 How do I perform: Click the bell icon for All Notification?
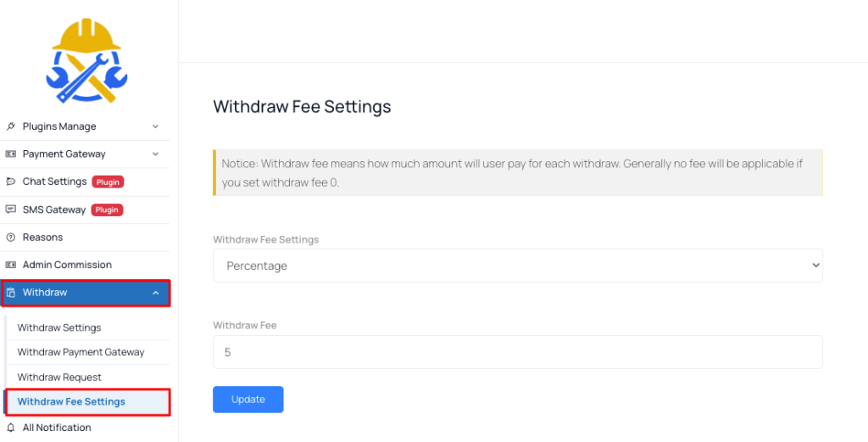[10, 428]
